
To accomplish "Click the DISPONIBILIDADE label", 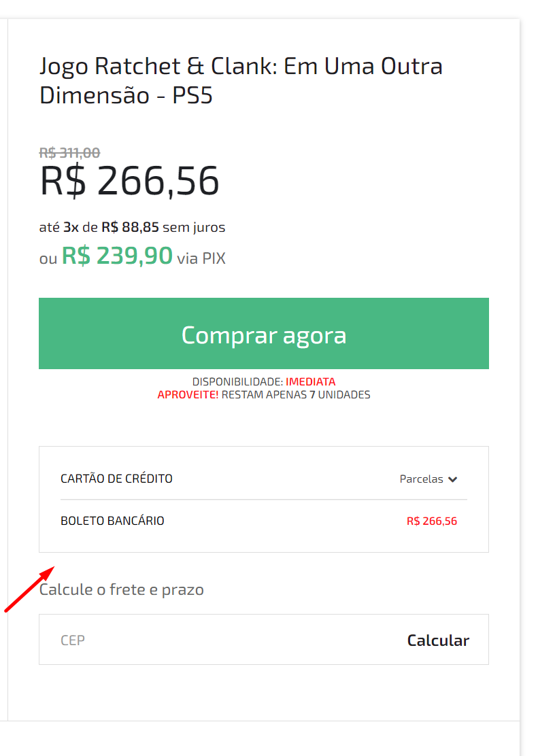I will (237, 382).
